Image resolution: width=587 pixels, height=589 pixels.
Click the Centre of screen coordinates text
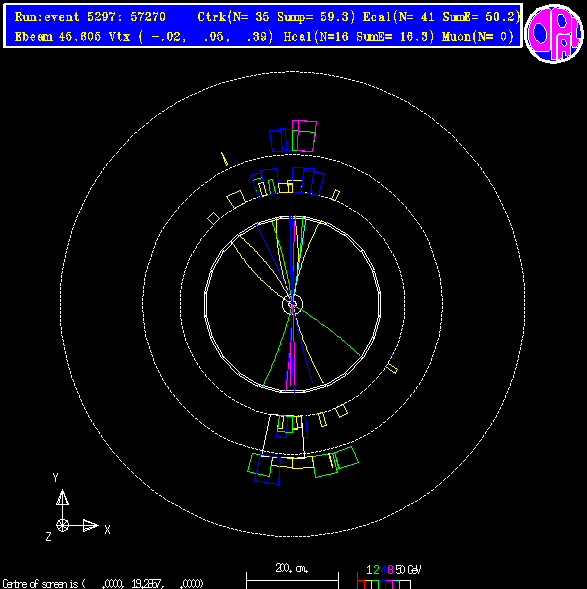click(x=103, y=584)
